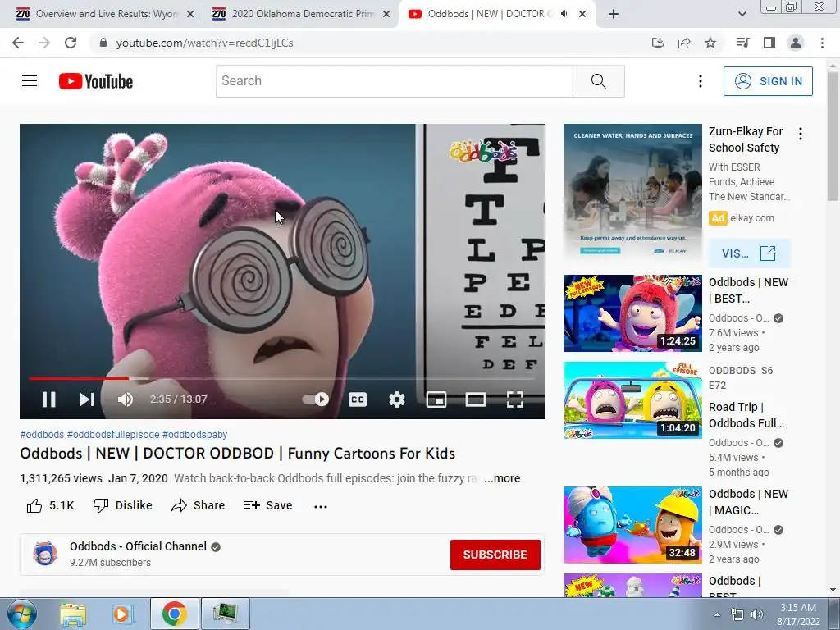840x630 pixels.
Task: Share the video
Action: (198, 505)
